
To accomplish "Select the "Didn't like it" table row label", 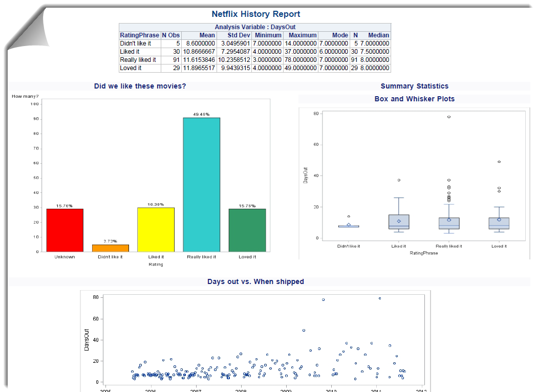I will pos(135,43).
